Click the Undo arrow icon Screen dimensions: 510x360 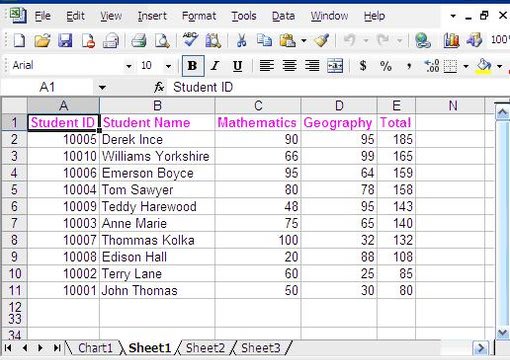point(350,41)
